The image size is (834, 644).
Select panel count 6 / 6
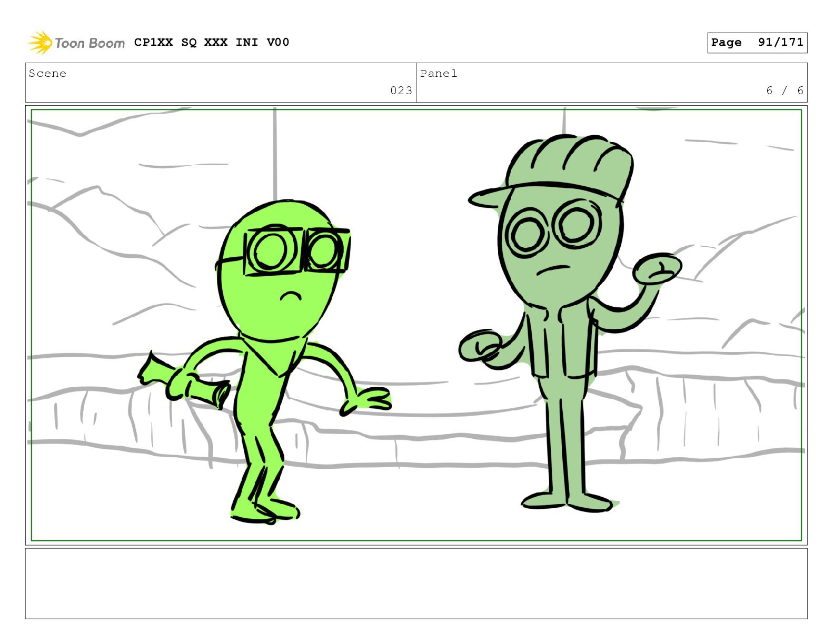785,90
